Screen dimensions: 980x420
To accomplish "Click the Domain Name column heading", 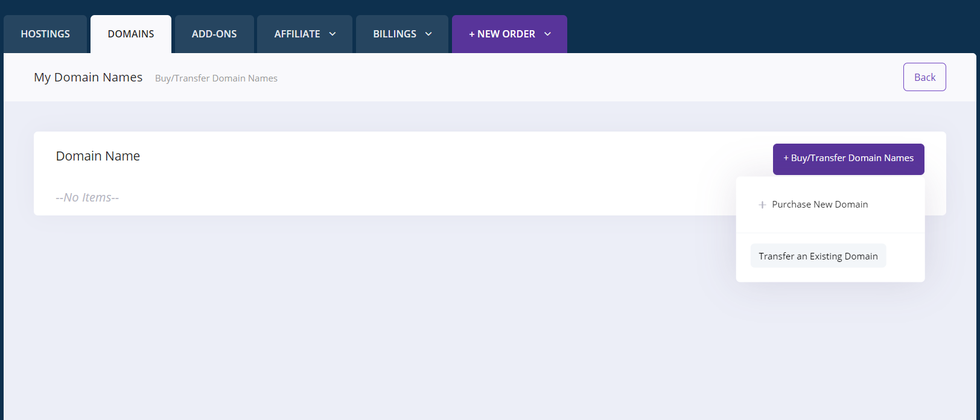I will tap(98, 156).
